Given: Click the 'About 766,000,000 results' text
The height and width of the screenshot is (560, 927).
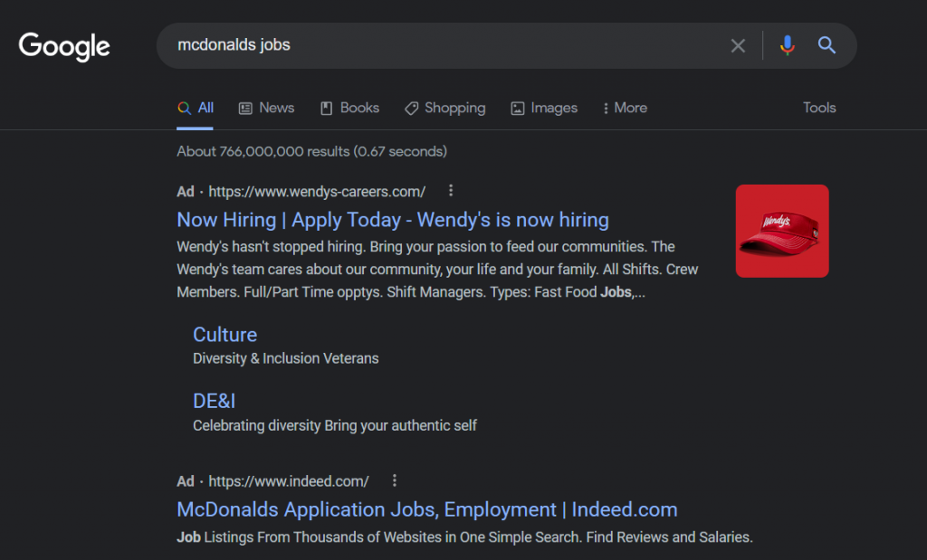Looking at the screenshot, I should coord(311,151).
